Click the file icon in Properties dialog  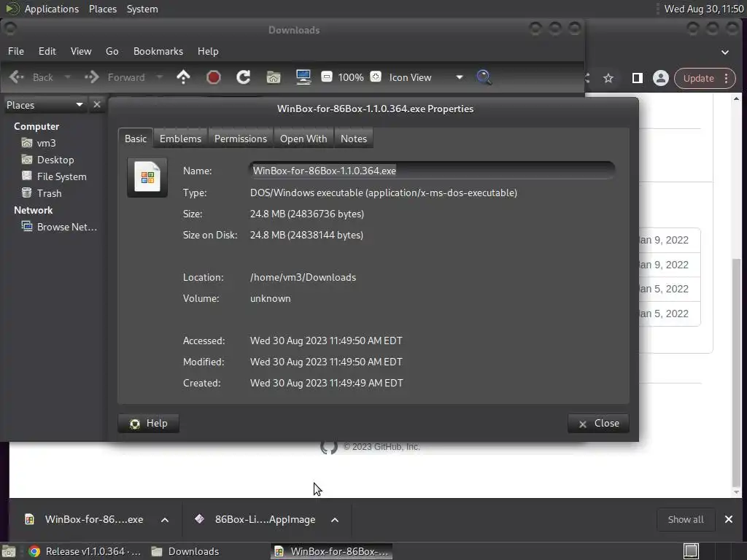(x=147, y=177)
